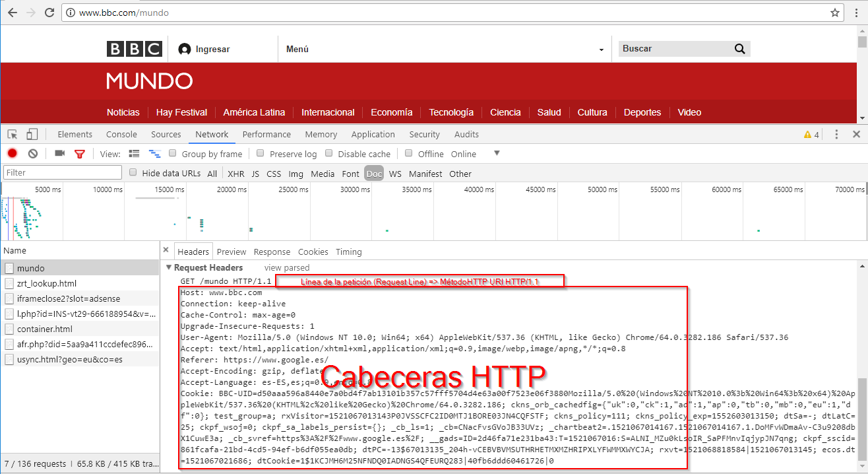Toggle the device toolbar icon
This screenshot has width=868, height=474.
coord(32,135)
